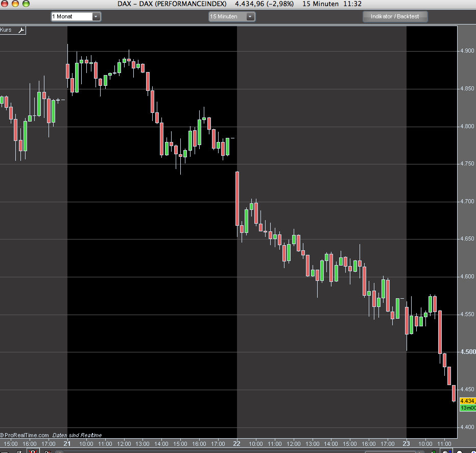Click the yellow minimize window button
The image size is (476, 453).
coord(15,4)
